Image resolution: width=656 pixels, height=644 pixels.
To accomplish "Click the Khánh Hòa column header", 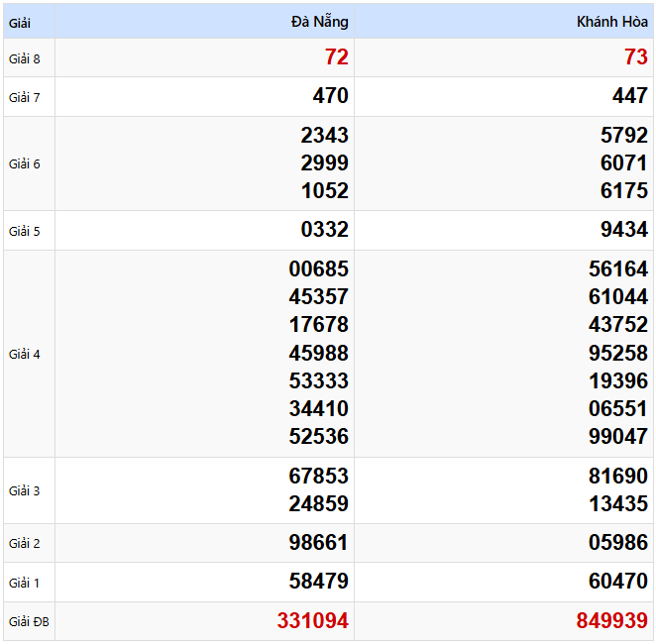I will click(x=611, y=22).
